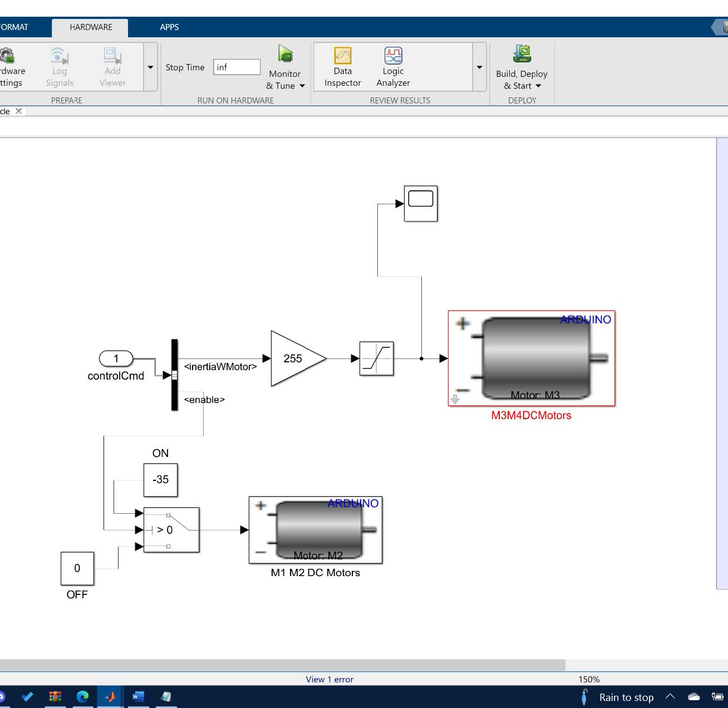Select the M1 M2 DC Motors block
Image resolution: width=728 pixels, height=708 pixels.
pos(316,530)
